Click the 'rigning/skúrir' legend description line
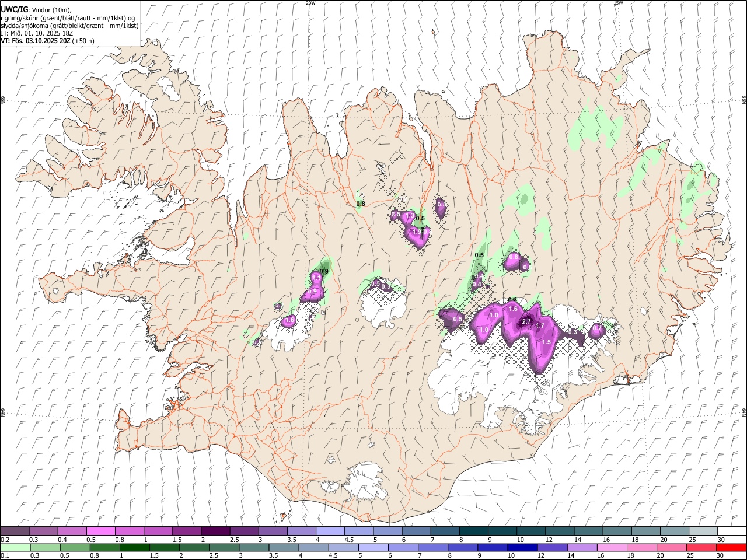Screen dimensions: 747x560 click(67, 18)
